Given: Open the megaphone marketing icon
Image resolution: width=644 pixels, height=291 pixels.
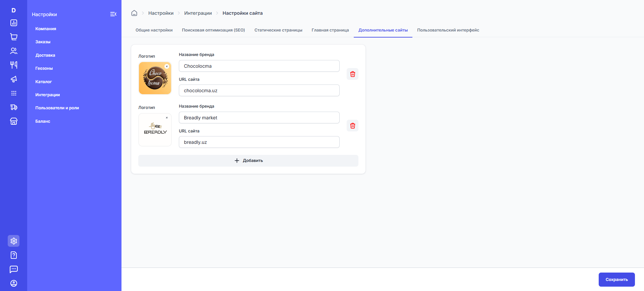Looking at the screenshot, I should (x=14, y=79).
